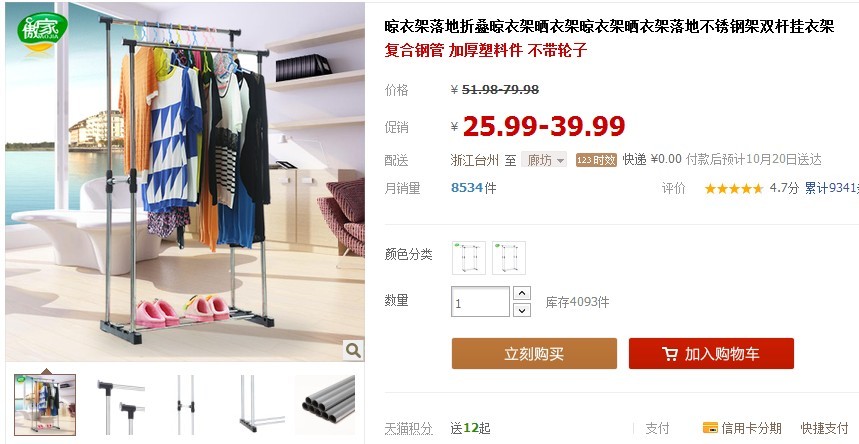Click the 123时效 delivery badge
Viewport: 859px width, 444px height.
click(596, 160)
